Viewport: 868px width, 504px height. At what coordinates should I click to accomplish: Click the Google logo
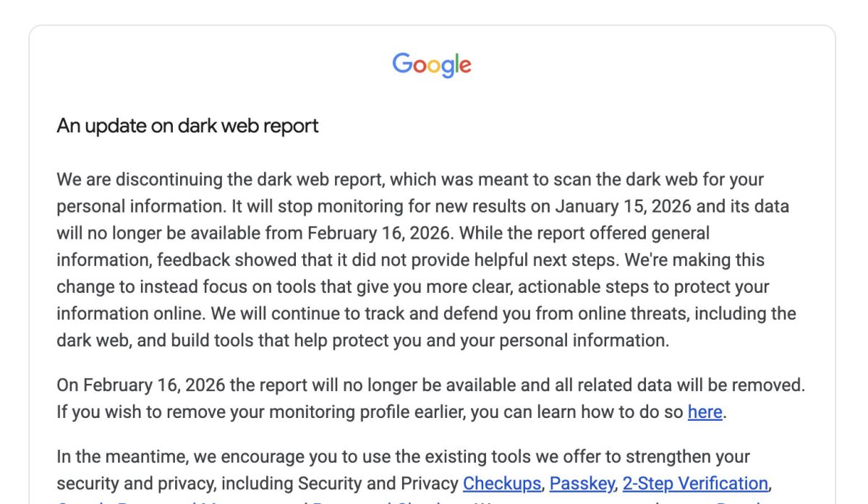[432, 64]
